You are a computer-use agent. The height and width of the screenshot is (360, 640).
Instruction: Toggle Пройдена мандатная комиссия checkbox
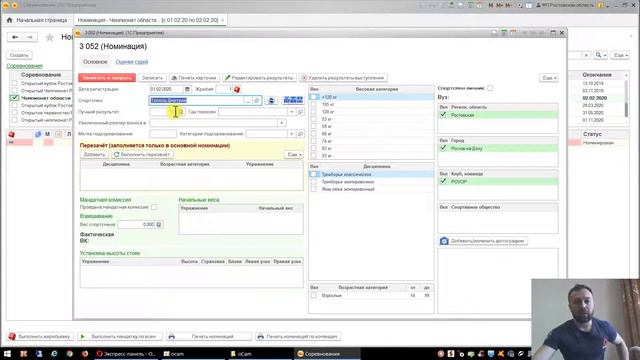pyautogui.click(x=154, y=207)
